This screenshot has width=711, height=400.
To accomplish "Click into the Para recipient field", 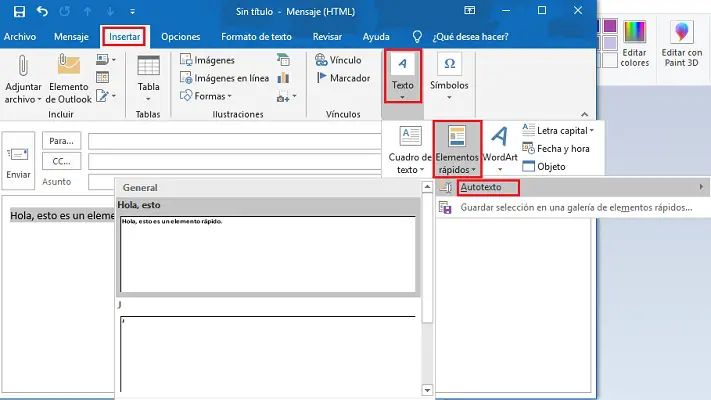I will pos(234,141).
